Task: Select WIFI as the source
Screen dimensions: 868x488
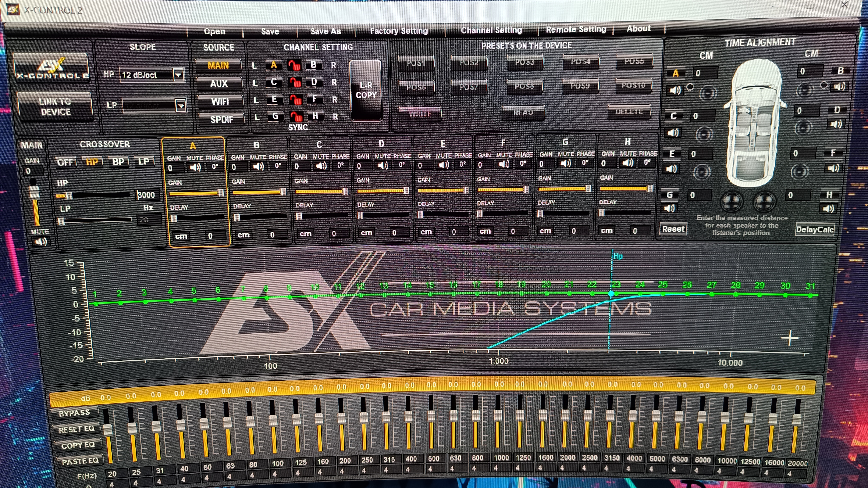Action: pos(220,101)
